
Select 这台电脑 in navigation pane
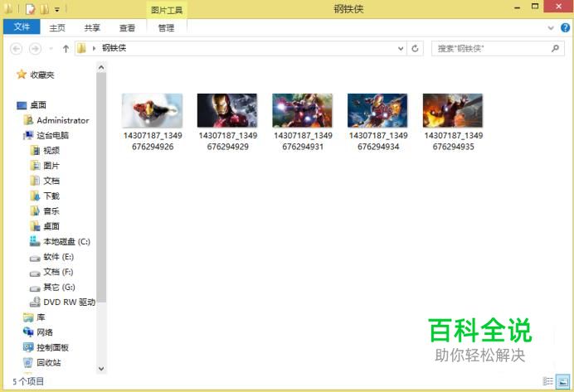click(x=53, y=136)
